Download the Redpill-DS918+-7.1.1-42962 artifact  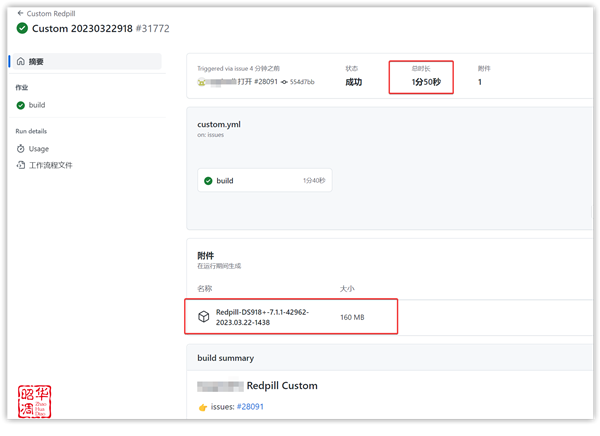[262, 317]
